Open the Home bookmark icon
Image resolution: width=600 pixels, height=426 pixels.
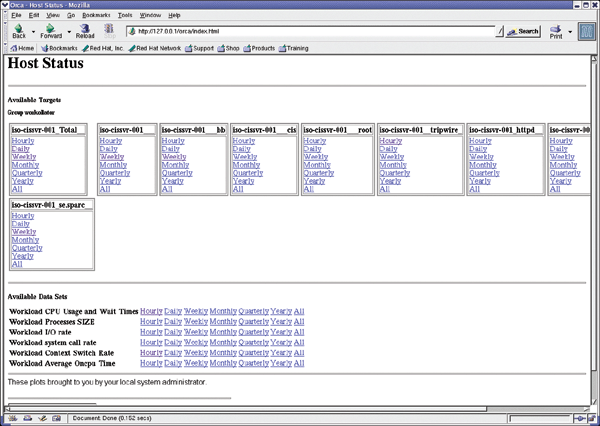[22, 48]
